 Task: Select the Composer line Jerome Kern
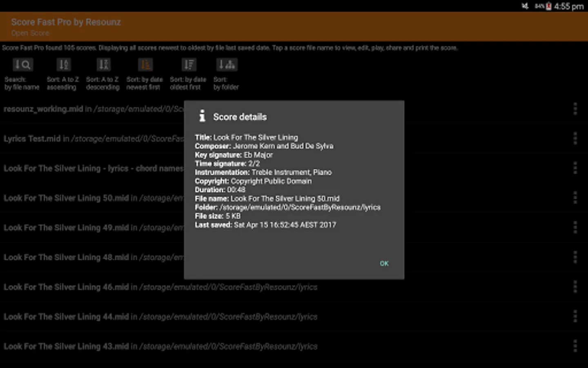[x=264, y=146]
